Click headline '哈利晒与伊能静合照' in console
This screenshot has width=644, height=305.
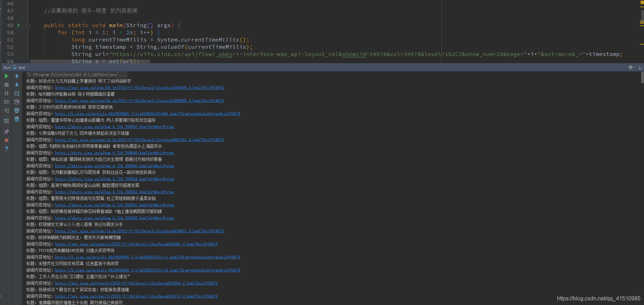click(x=57, y=94)
